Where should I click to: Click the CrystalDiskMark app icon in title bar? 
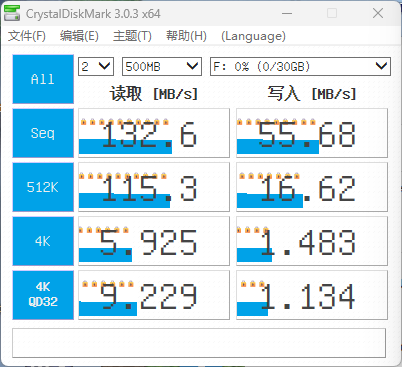click(x=12, y=14)
